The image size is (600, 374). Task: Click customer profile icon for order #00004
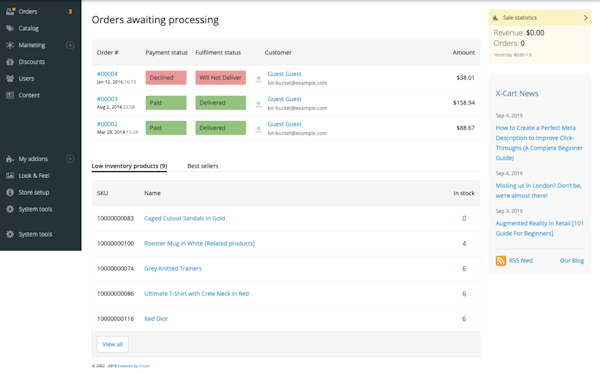point(259,79)
